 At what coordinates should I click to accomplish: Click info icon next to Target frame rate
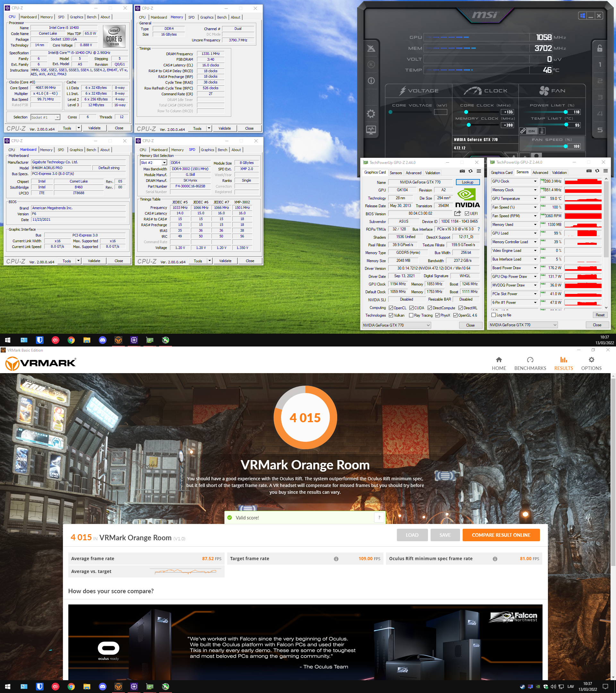(x=336, y=559)
